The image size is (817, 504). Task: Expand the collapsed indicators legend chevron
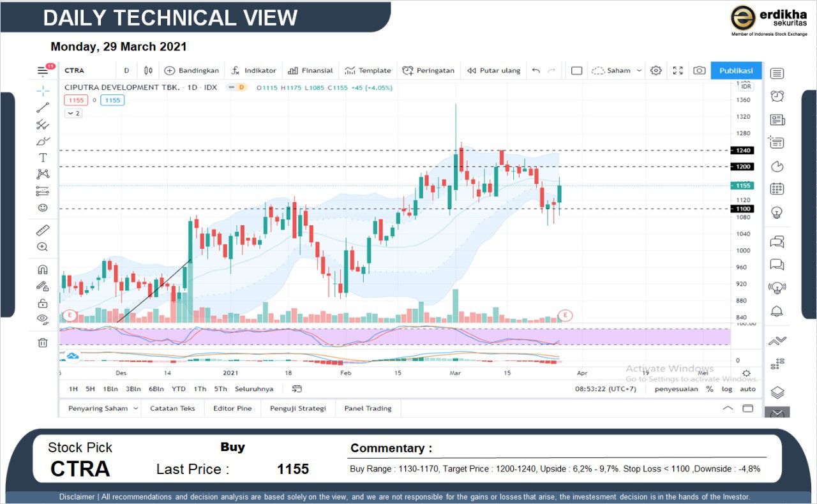[73, 114]
